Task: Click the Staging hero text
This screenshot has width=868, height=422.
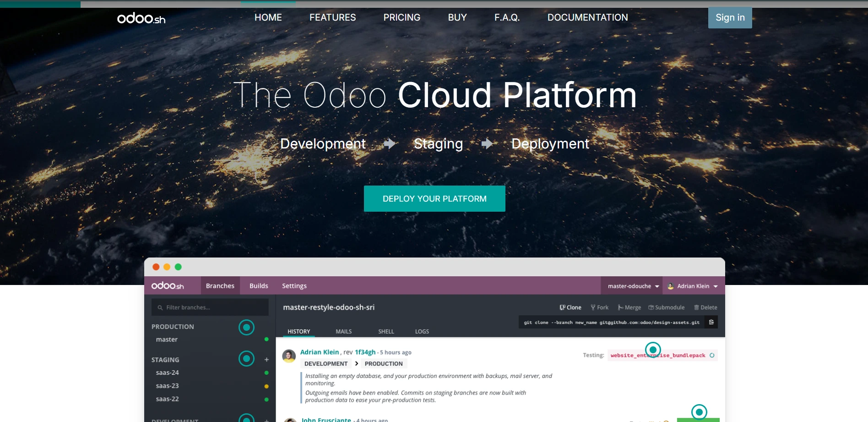Action: [x=438, y=144]
